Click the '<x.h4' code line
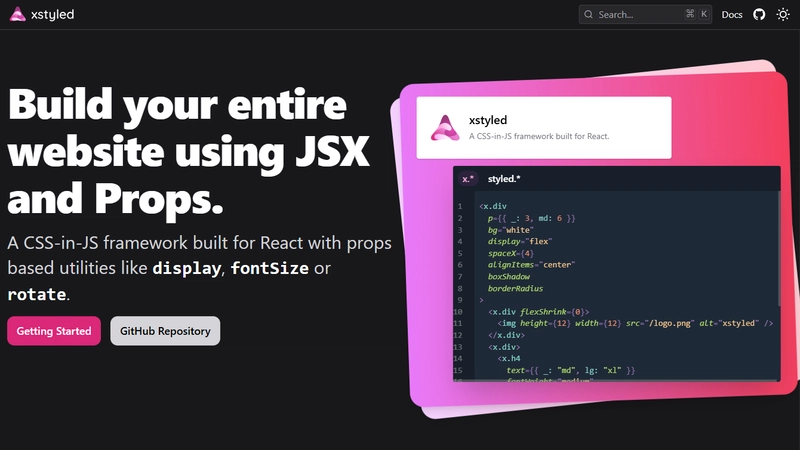 (x=509, y=359)
